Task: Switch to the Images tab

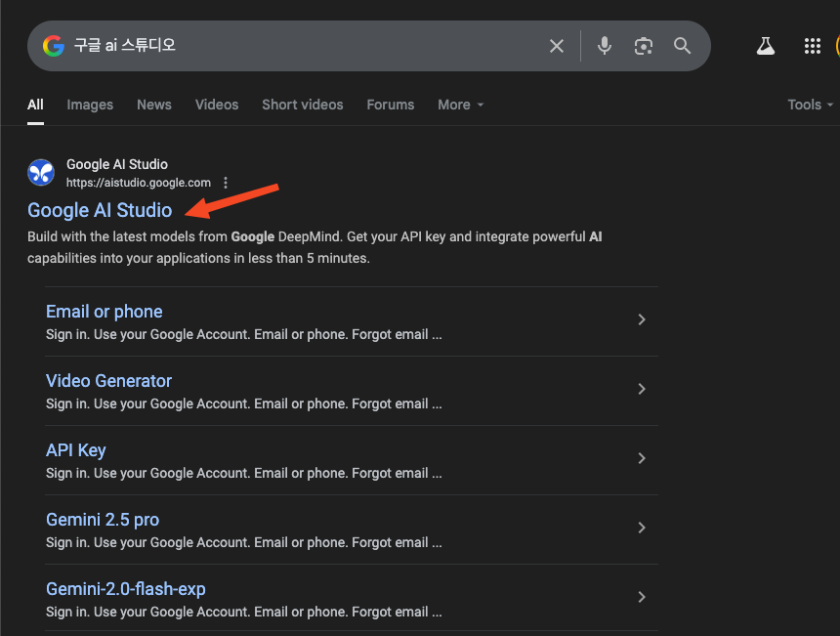Action: (90, 105)
